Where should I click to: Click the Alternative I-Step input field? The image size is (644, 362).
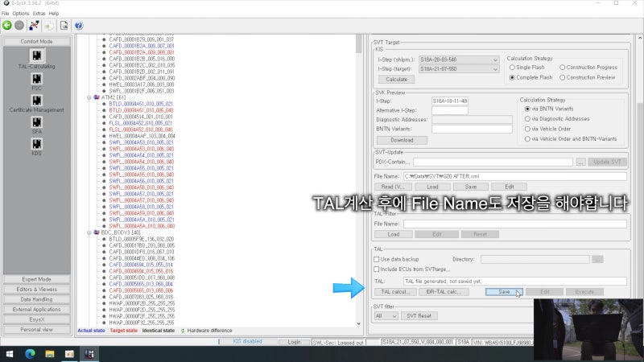tap(450, 110)
